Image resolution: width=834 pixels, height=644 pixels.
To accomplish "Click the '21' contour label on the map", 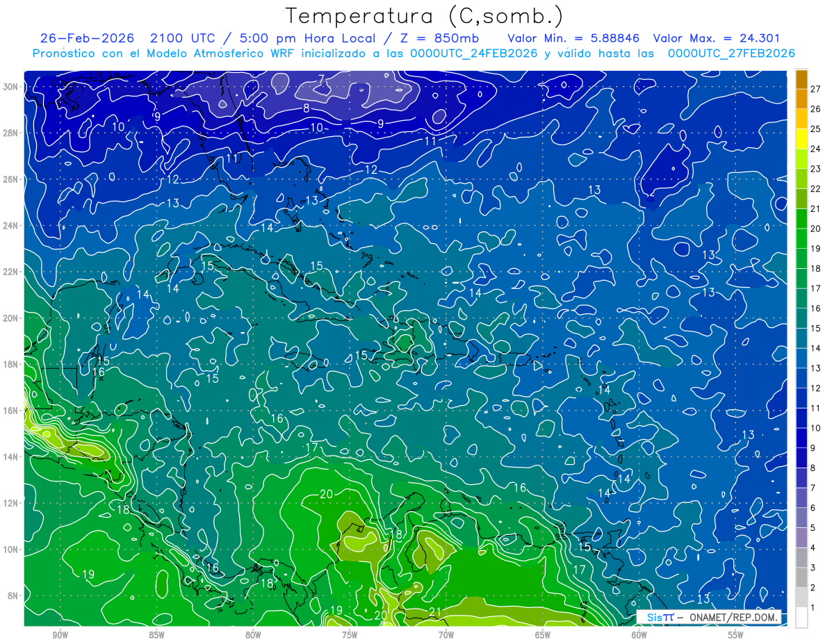I will click(435, 612).
